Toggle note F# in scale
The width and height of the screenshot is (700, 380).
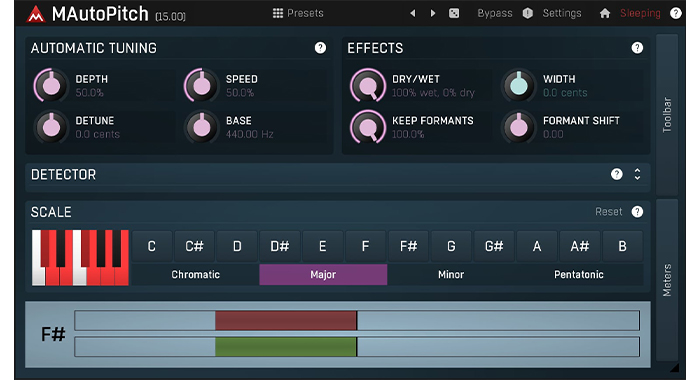[408, 246]
